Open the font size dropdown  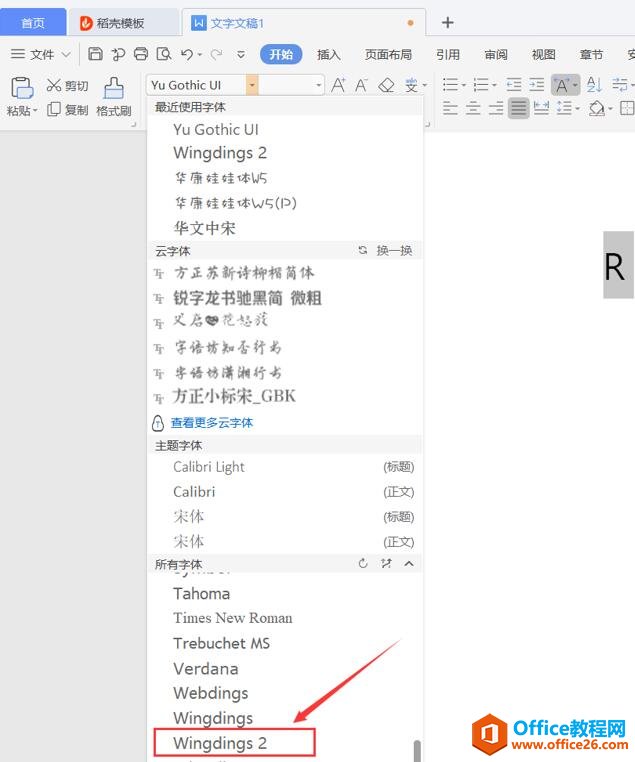tap(319, 85)
